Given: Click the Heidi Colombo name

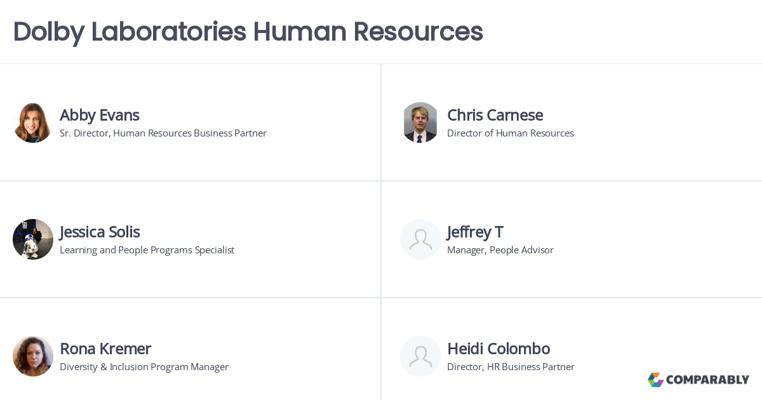Looking at the screenshot, I should [499, 348].
